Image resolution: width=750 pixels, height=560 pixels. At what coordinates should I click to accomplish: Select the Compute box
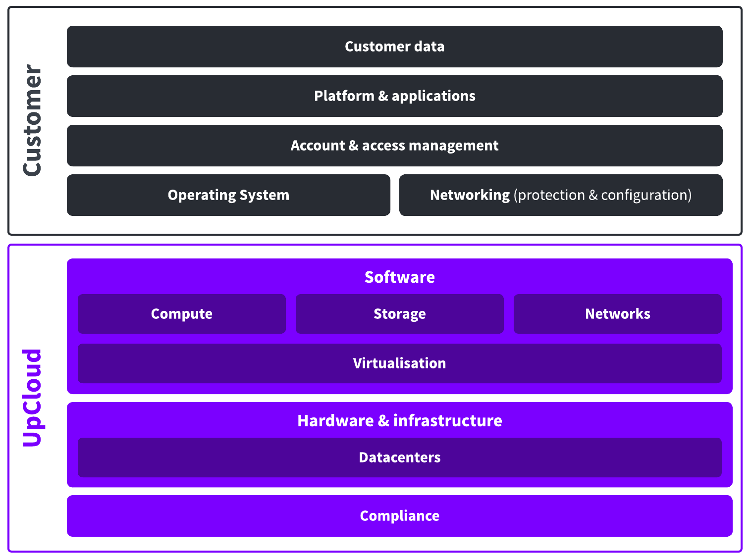click(182, 314)
